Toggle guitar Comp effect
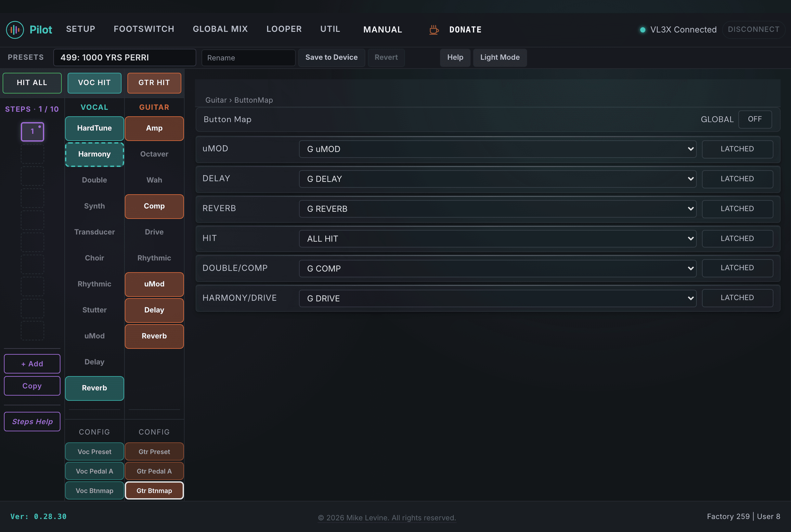The height and width of the screenshot is (532, 791). 154,206
